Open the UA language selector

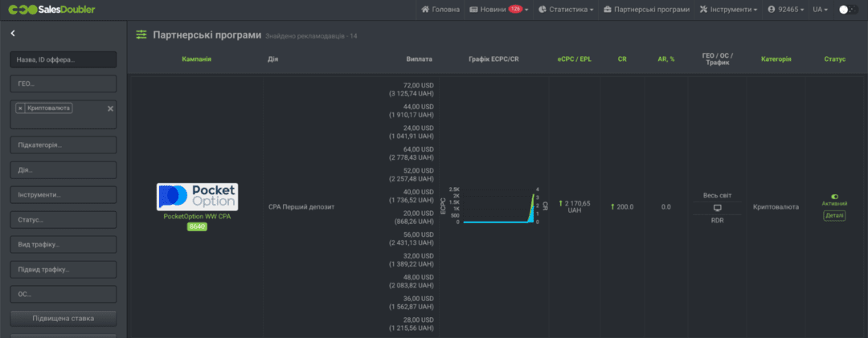(820, 10)
